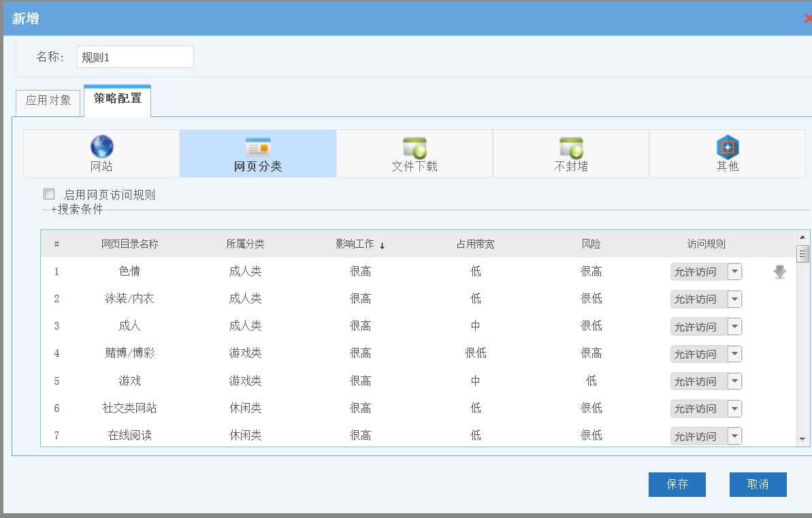
Task: Click the 不封堵 icon
Action: coord(571,147)
